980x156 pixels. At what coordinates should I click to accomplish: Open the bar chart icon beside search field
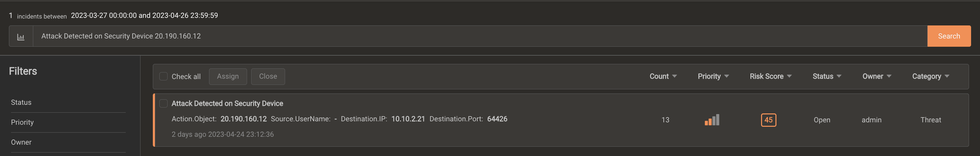[21, 37]
